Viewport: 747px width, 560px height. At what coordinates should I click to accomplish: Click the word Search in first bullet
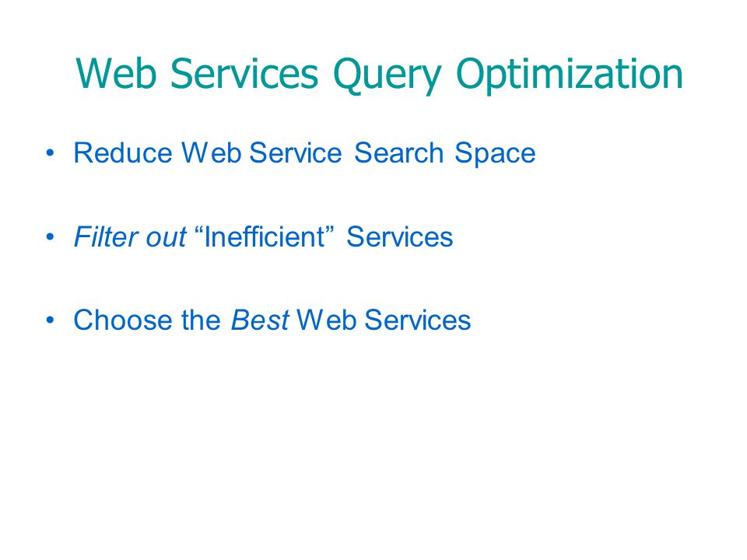point(398,153)
